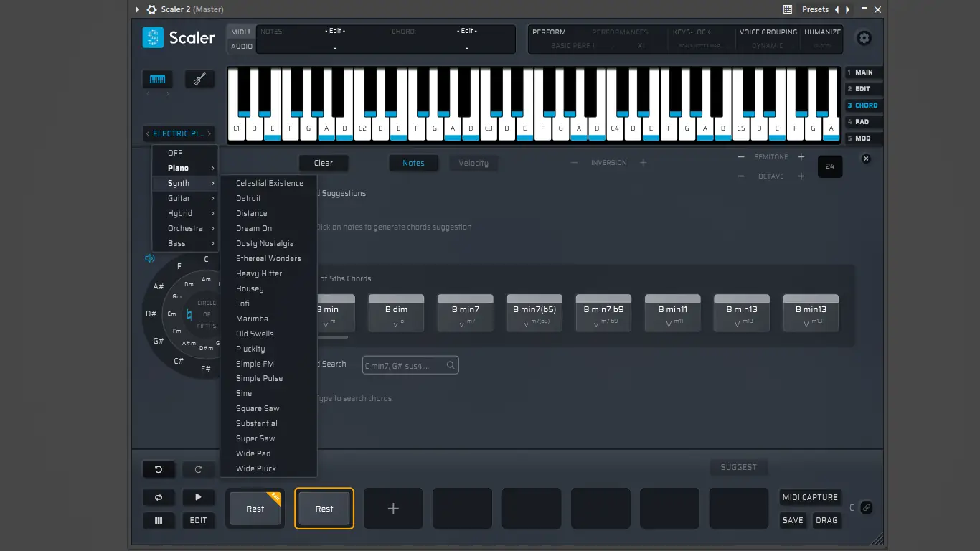Viewport: 980px width, 551px height.
Task: Toggle VOICE GROUPING
Action: [x=768, y=32]
